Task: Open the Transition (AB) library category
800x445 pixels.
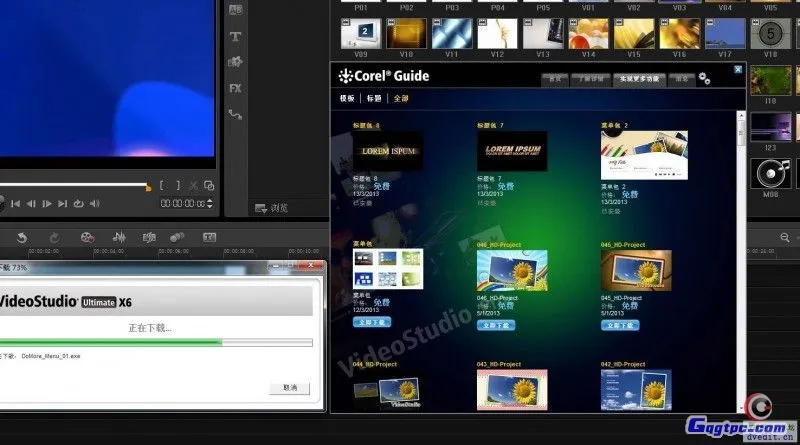Action: coord(235,10)
